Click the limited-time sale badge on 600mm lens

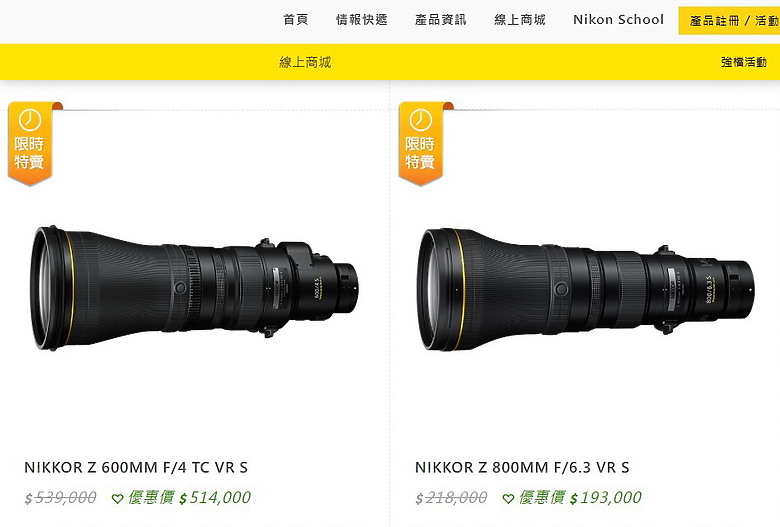coord(32,143)
